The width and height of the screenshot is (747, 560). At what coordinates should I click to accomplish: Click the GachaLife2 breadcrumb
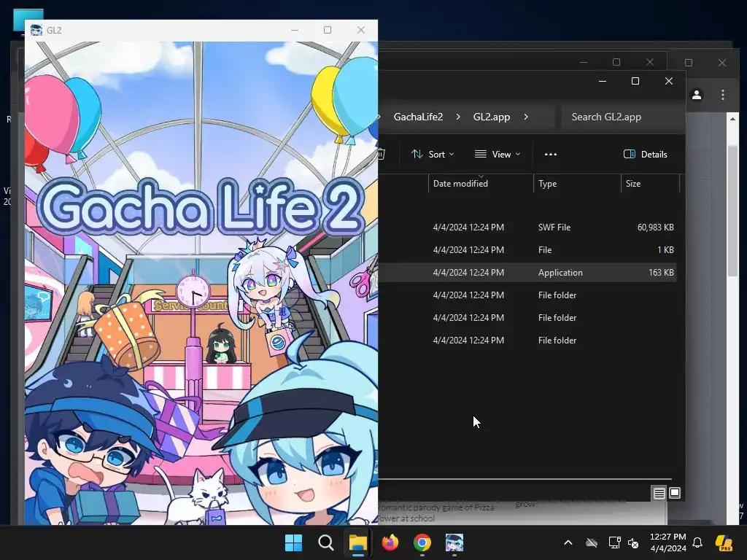[418, 117]
